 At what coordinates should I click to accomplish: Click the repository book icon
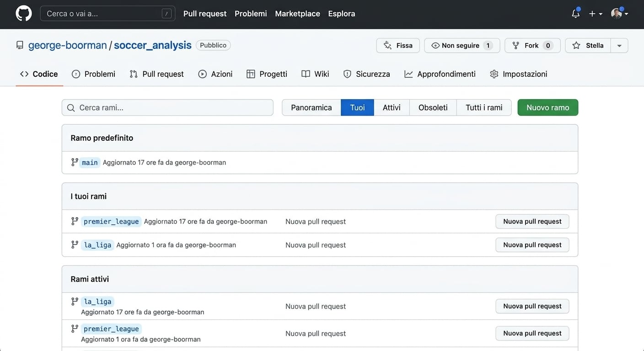coord(20,45)
